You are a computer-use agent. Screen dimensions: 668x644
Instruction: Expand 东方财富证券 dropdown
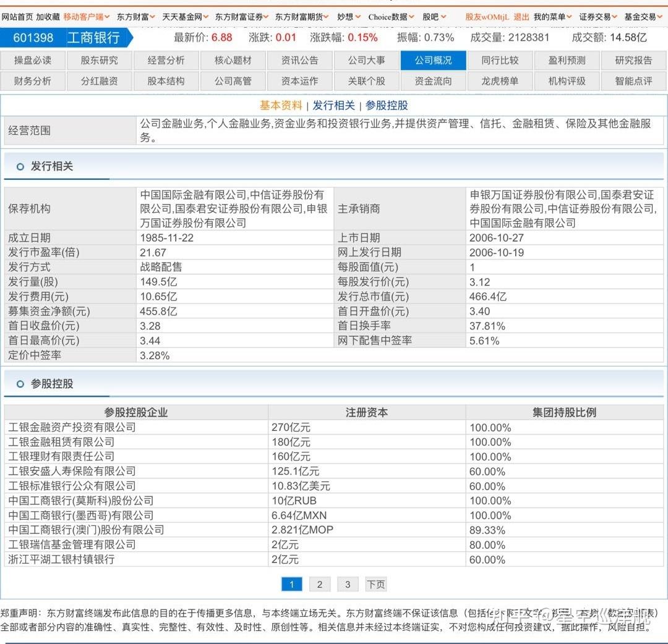[x=242, y=17]
